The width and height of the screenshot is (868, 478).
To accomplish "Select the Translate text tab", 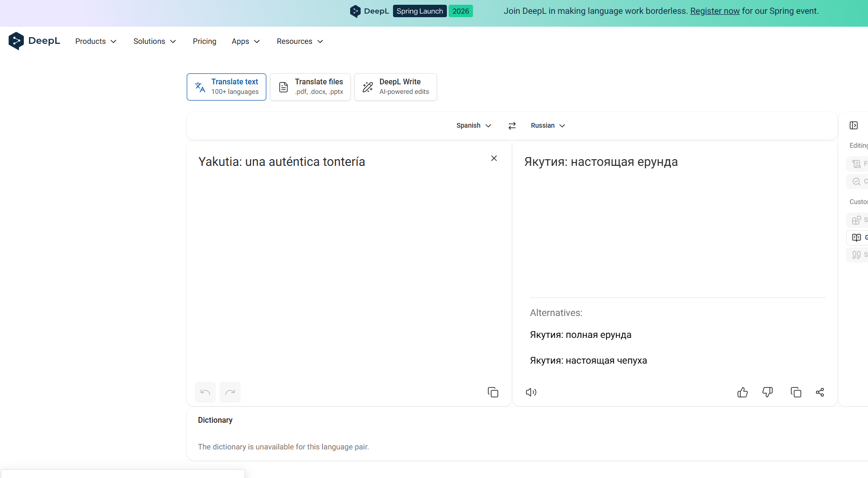I will pos(226,87).
